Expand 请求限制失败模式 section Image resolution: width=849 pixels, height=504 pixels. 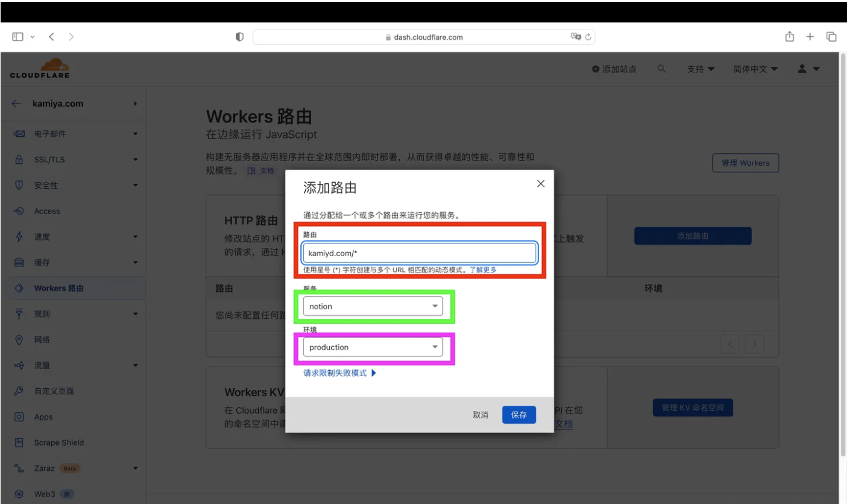(x=339, y=373)
